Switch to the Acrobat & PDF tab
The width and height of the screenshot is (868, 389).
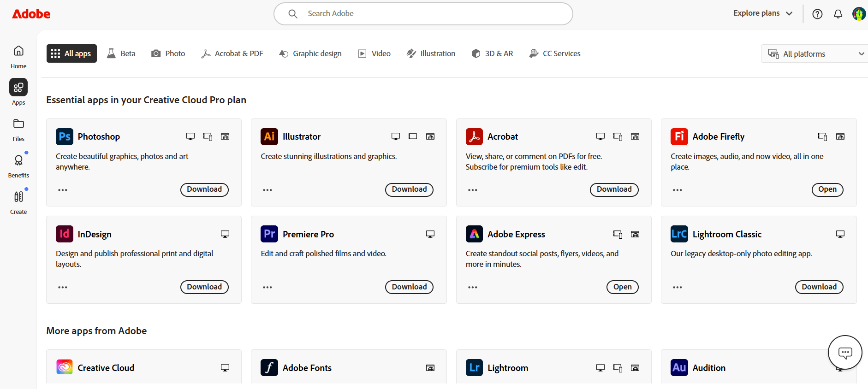click(x=232, y=53)
